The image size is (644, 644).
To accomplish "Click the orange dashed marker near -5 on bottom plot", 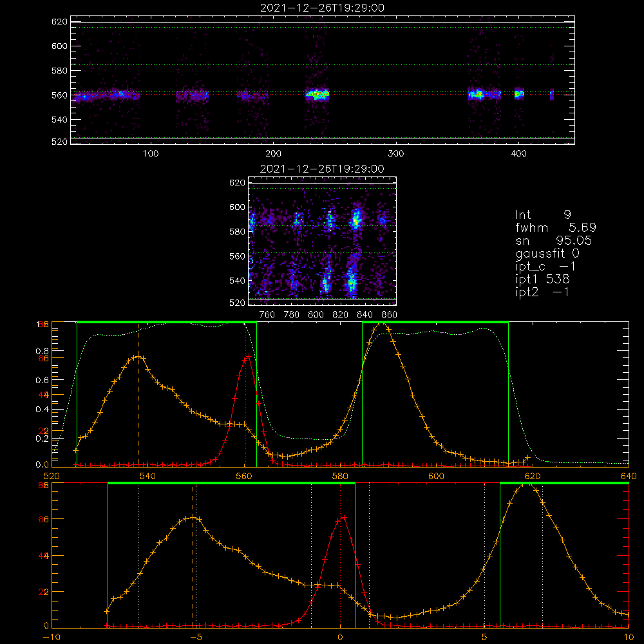I will (x=193, y=556).
